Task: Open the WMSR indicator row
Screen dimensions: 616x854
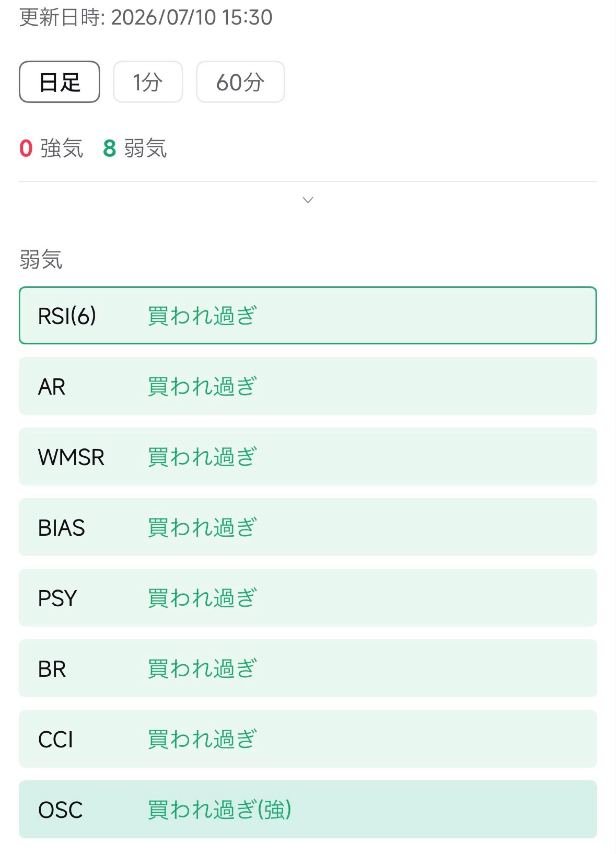Action: pos(308,456)
